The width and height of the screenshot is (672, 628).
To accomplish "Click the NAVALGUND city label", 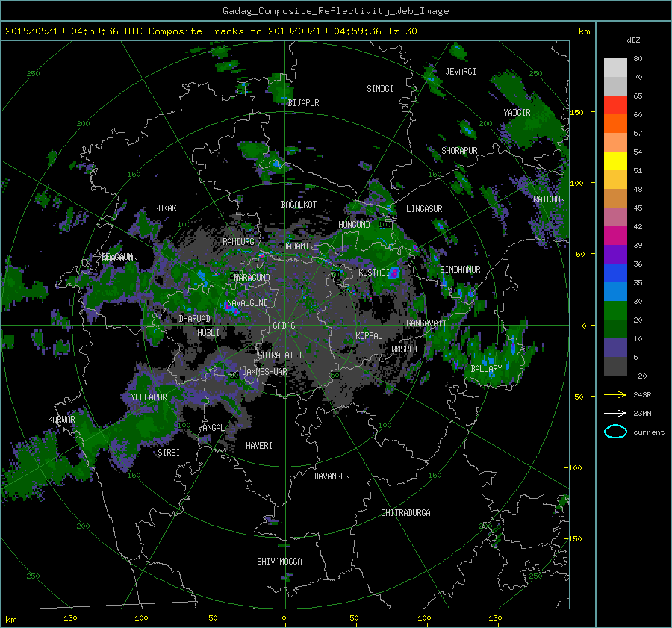I will (x=247, y=303).
